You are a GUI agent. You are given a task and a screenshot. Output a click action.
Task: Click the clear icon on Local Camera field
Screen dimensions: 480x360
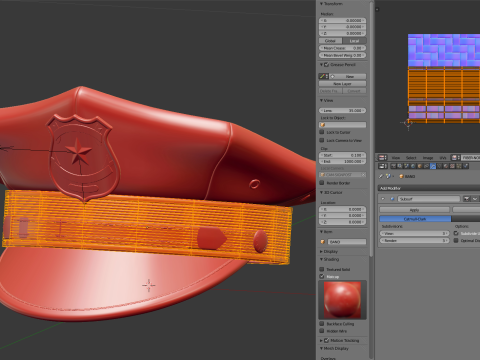click(363, 174)
